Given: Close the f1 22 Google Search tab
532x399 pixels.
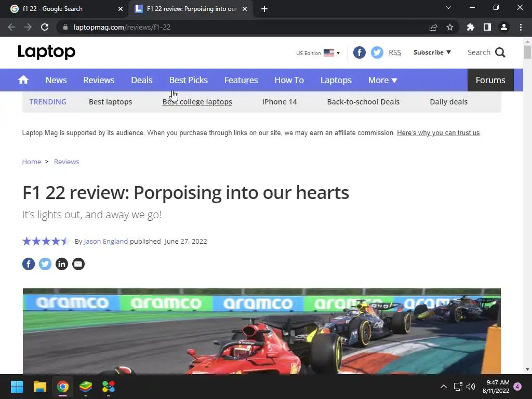Looking at the screenshot, I should 121,9.
